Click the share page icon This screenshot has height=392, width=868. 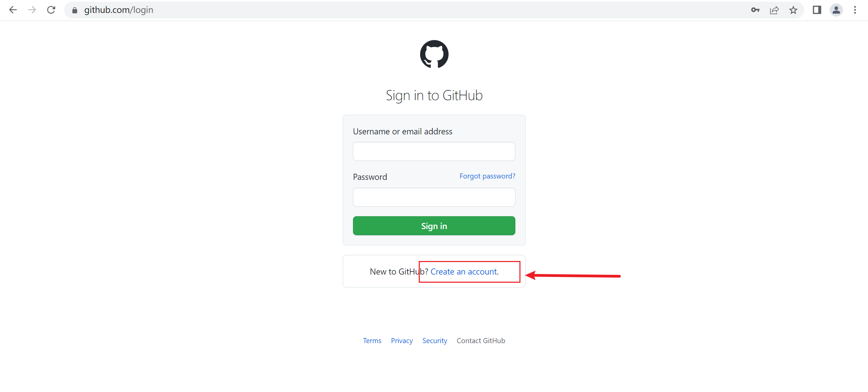[774, 10]
